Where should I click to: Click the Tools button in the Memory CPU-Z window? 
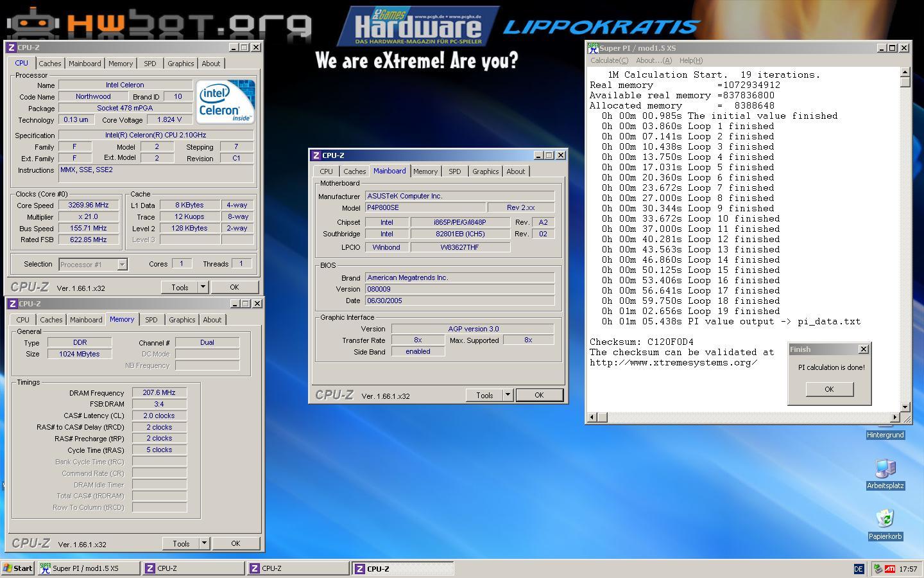pos(181,543)
